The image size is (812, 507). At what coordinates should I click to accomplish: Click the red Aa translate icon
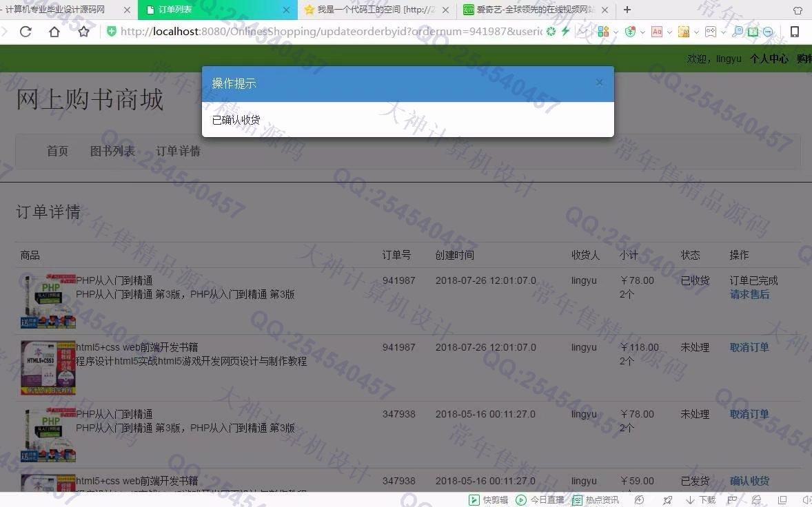coord(657,32)
